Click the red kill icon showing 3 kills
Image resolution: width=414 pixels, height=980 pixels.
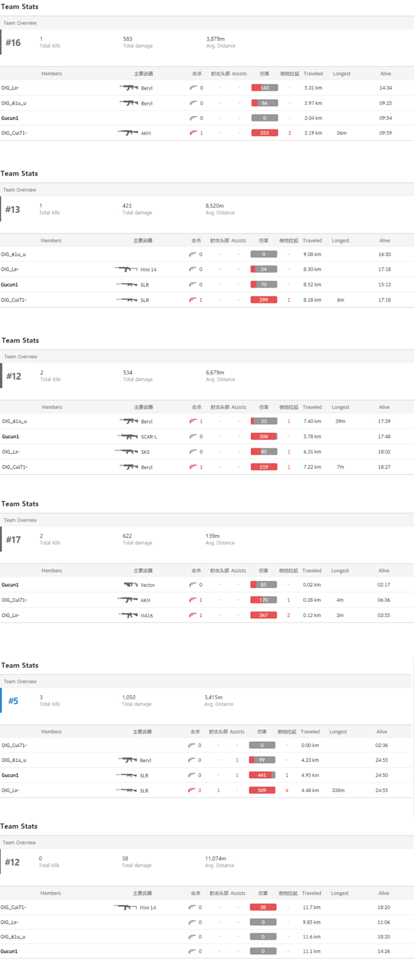192,790
